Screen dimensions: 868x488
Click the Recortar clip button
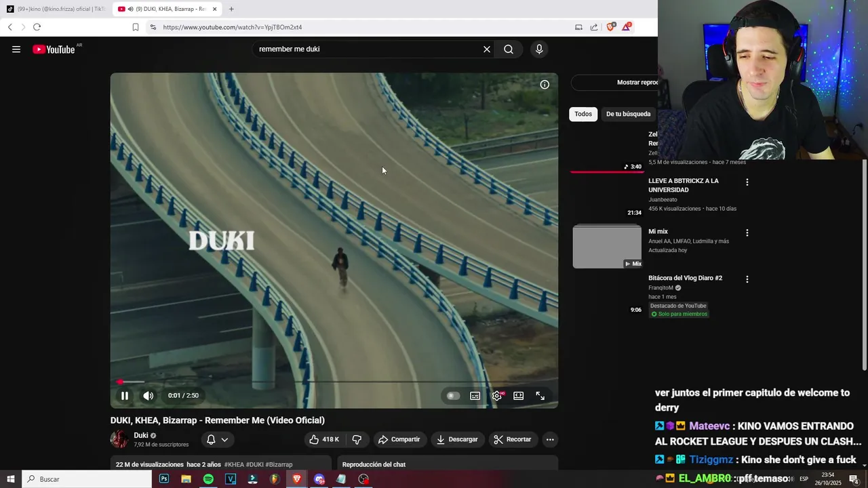point(513,439)
